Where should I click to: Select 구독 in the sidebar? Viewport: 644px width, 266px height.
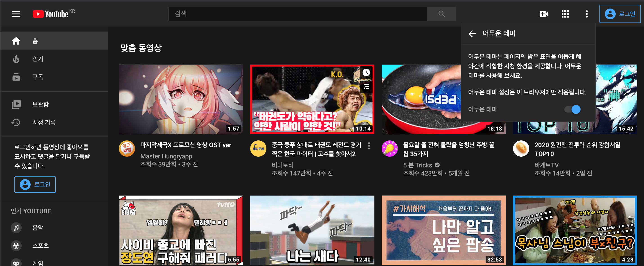(x=54, y=77)
